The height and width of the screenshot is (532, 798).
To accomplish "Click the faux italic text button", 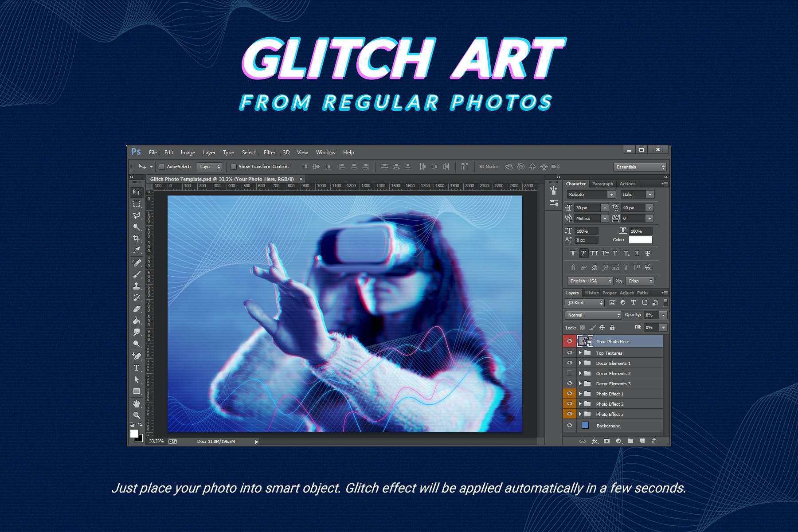I will click(x=583, y=254).
